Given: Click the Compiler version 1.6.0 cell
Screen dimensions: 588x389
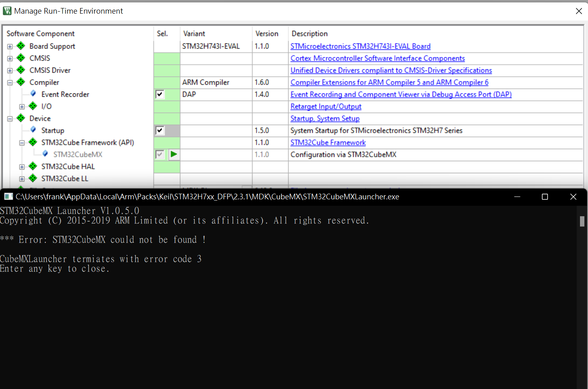Looking at the screenshot, I should pos(270,82).
